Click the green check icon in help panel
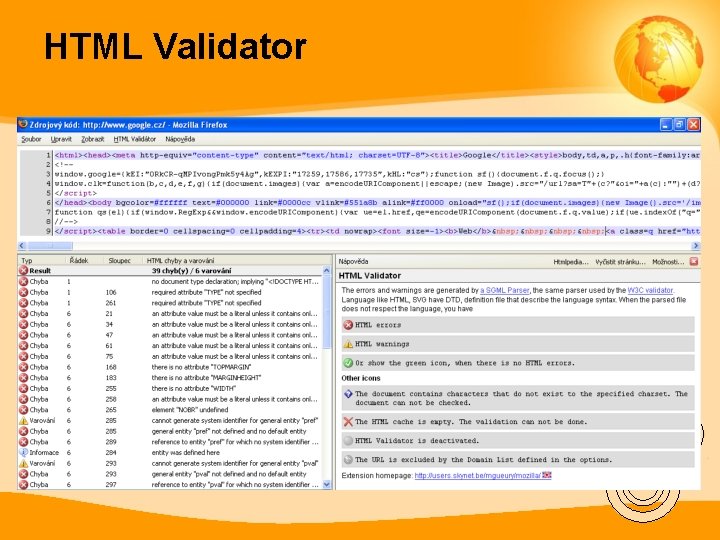 (x=348, y=363)
